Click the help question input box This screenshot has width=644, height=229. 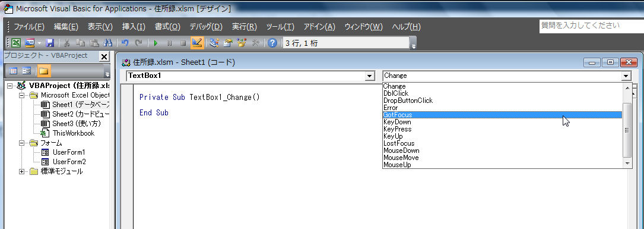point(591,26)
